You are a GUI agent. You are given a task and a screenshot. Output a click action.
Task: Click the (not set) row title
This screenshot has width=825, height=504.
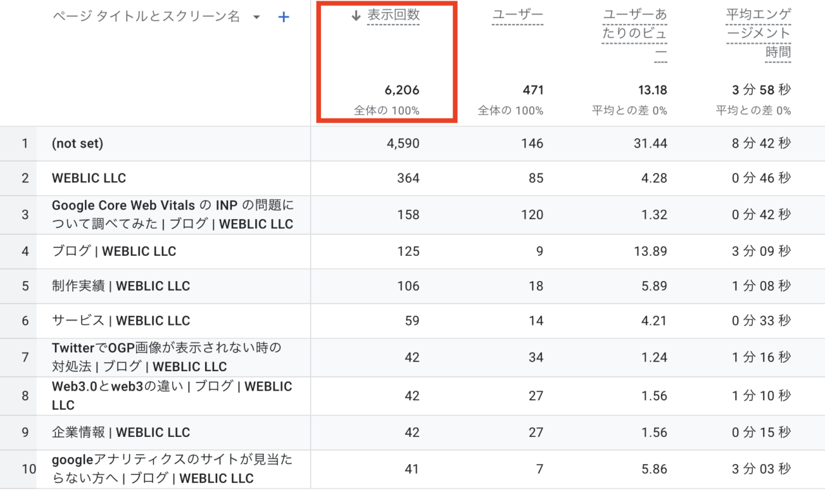point(77,144)
